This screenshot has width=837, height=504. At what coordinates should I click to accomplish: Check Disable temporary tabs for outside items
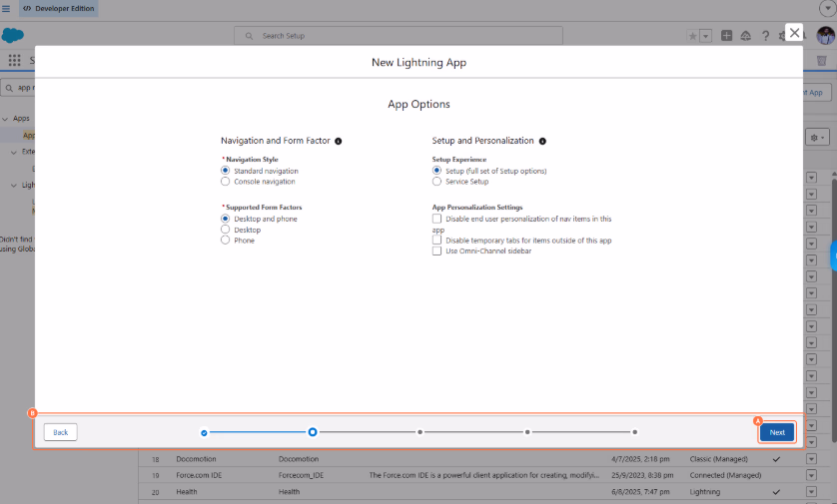[x=436, y=240]
